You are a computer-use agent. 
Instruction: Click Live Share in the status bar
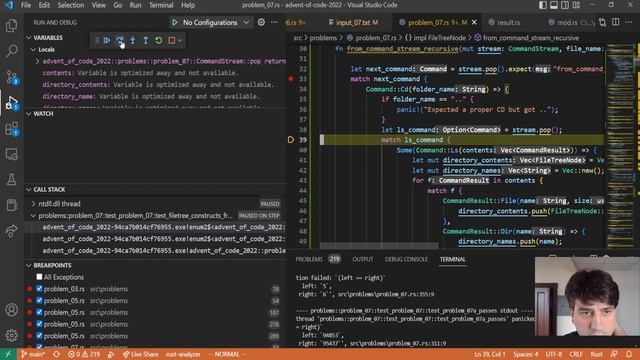pyautogui.click(x=140, y=354)
